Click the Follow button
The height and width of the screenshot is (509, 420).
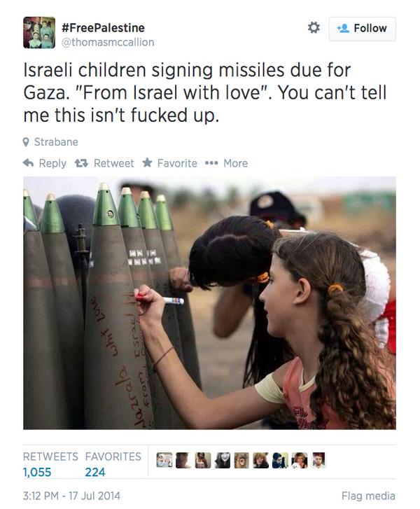[x=362, y=29]
